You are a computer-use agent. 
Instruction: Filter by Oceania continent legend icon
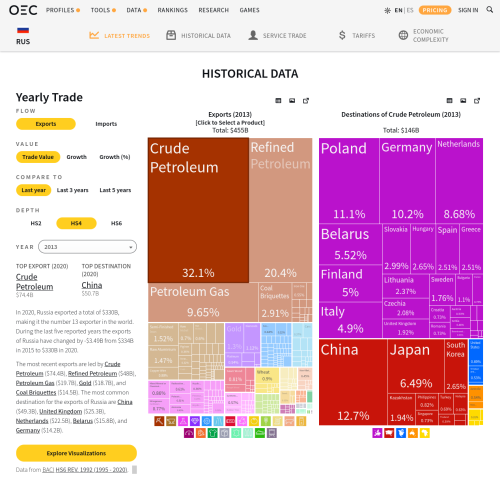pos(413,433)
